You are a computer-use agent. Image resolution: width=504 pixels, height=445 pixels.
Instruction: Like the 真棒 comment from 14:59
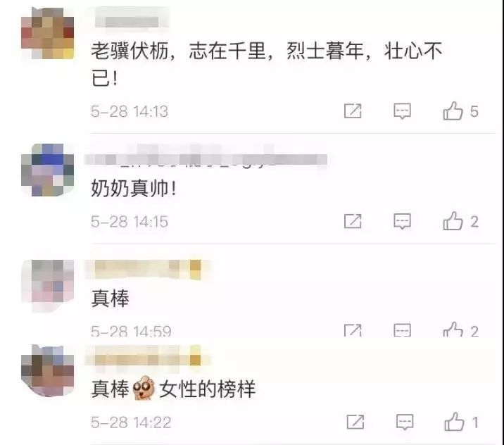coord(453,330)
